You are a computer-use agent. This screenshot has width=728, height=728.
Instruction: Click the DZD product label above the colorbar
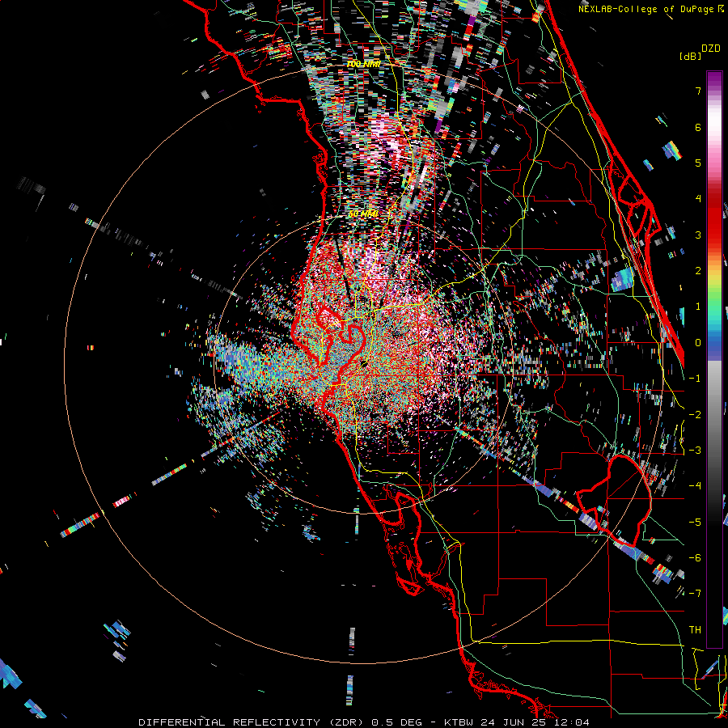coord(711,49)
